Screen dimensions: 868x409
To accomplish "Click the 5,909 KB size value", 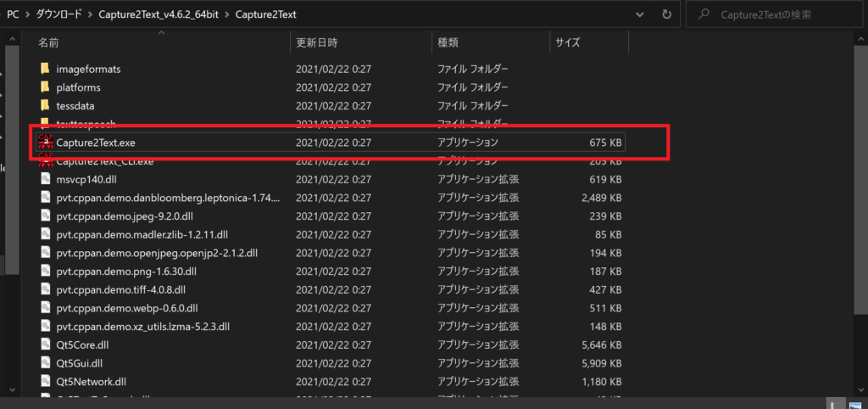I will (602, 363).
